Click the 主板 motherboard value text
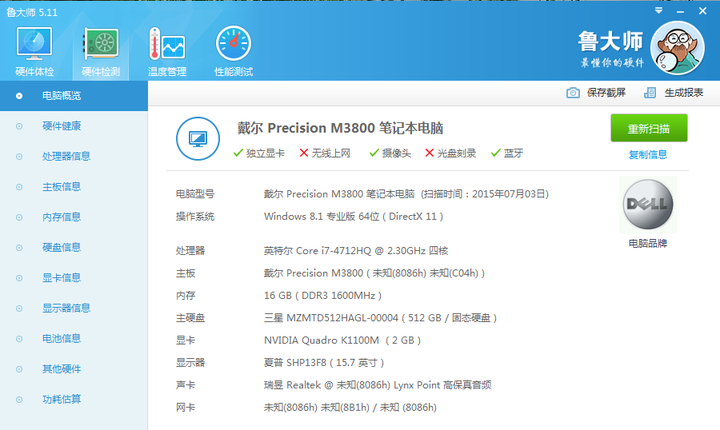Viewport: 720px width, 430px height. click(x=374, y=273)
